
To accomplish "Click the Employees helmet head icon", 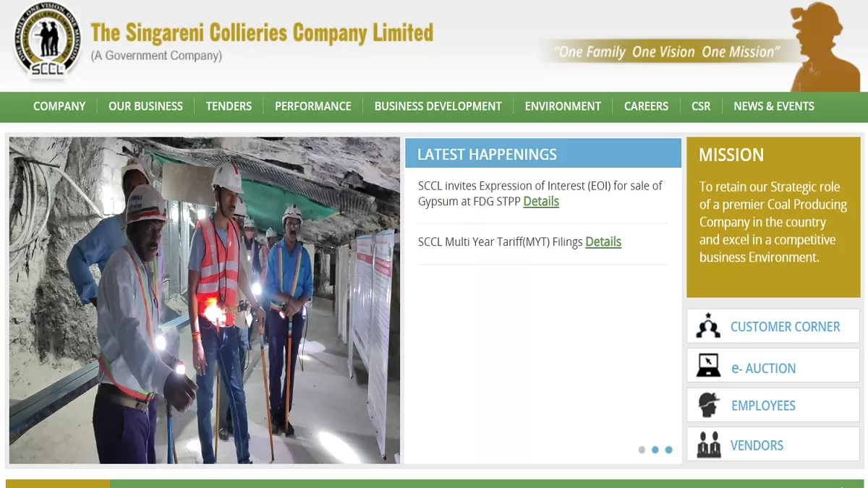I will (709, 405).
